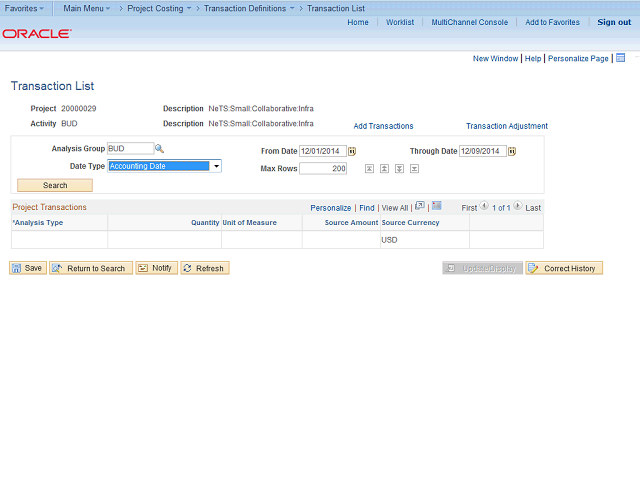Show previous row in Project Transactions grid
The height and width of the screenshot is (480, 640).
[x=484, y=206]
